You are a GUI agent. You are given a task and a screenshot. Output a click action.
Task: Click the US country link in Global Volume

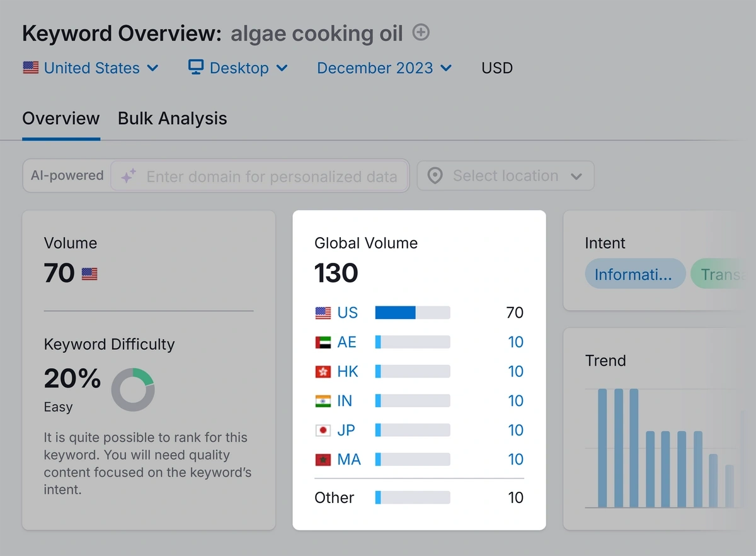tap(347, 313)
